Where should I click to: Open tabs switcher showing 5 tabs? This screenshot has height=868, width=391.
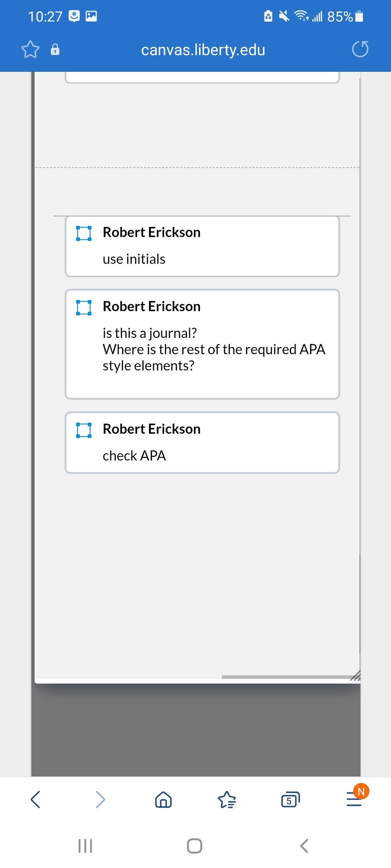[290, 799]
